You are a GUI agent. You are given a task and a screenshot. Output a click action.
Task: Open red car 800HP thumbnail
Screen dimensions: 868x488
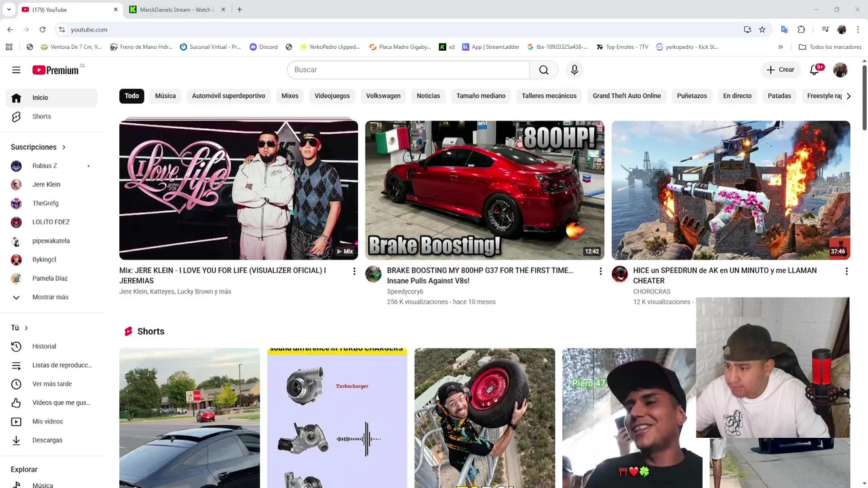(x=485, y=190)
